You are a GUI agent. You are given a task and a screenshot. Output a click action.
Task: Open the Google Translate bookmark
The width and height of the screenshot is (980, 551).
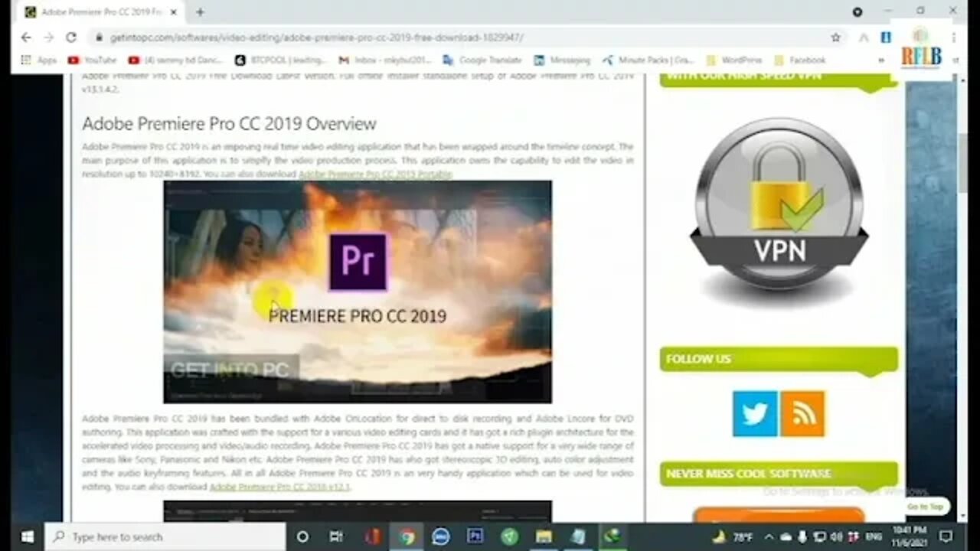[482, 60]
